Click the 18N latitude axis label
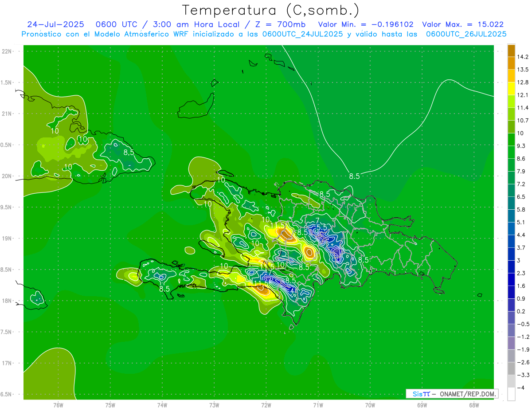532x411 pixels. pyautogui.click(x=7, y=301)
